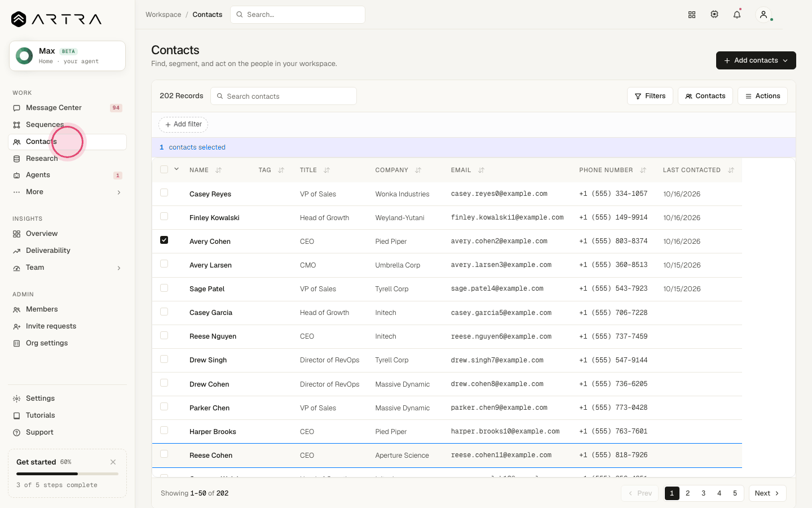
Task: Sort by the Email column sort icon
Action: tap(481, 170)
